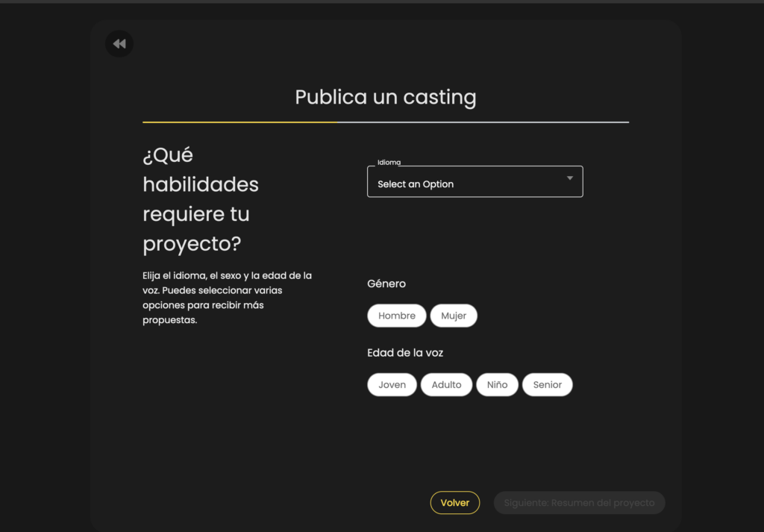Click the Género section label
764x532 pixels.
pyautogui.click(x=386, y=284)
